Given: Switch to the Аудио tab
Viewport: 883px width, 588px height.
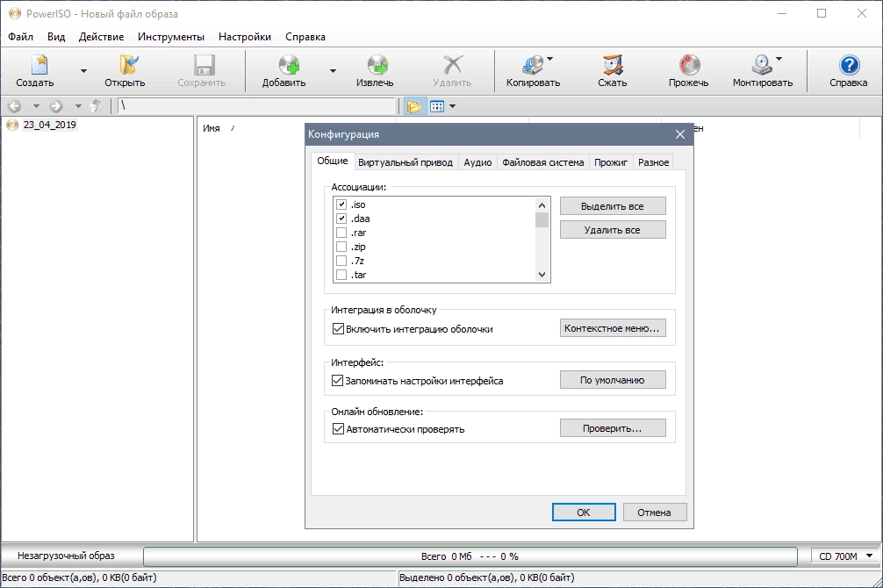Looking at the screenshot, I should 477,162.
